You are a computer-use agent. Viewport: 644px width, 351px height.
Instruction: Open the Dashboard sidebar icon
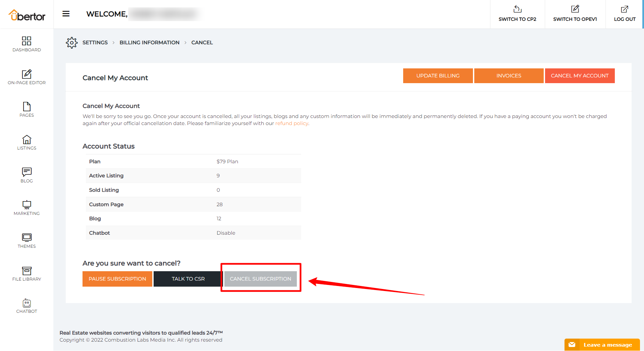[26, 41]
